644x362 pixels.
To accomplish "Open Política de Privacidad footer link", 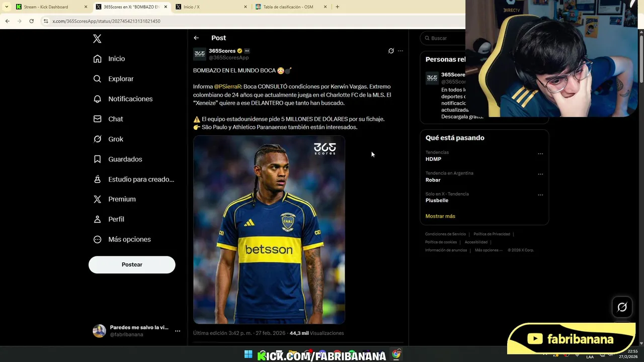I will click(492, 234).
